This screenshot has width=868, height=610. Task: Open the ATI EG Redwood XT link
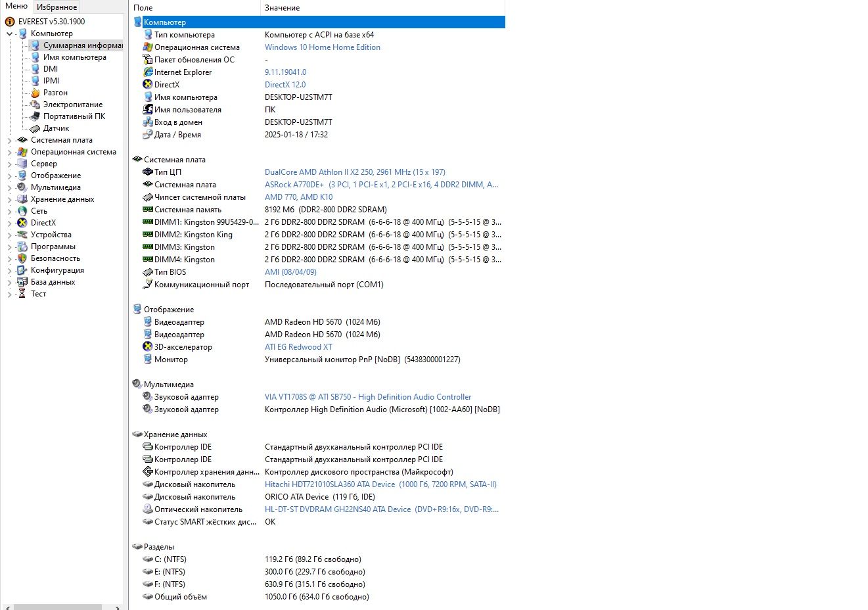pos(298,347)
